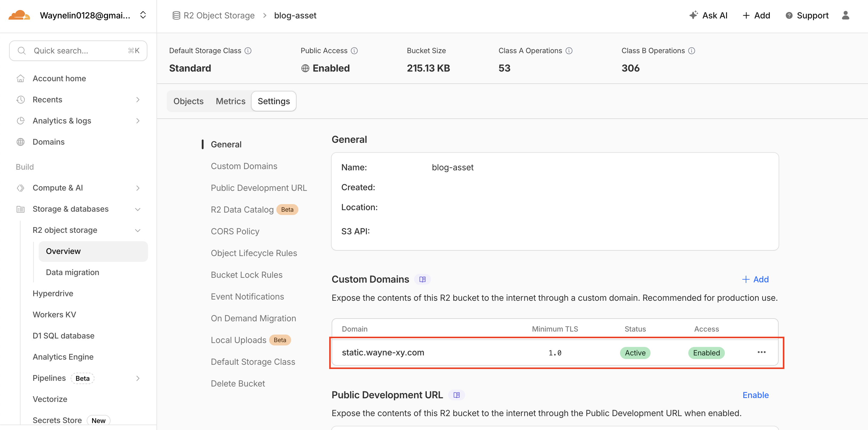
Task: Click the Cloudflare logo icon
Action: pyautogui.click(x=19, y=15)
